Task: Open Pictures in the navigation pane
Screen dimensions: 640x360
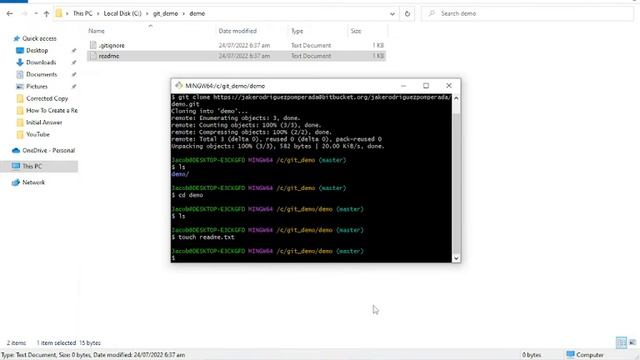Action: [37, 87]
